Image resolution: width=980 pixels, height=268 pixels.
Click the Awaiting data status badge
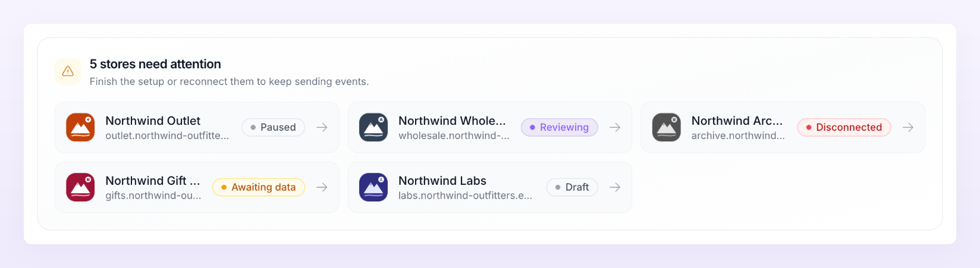coord(259,187)
